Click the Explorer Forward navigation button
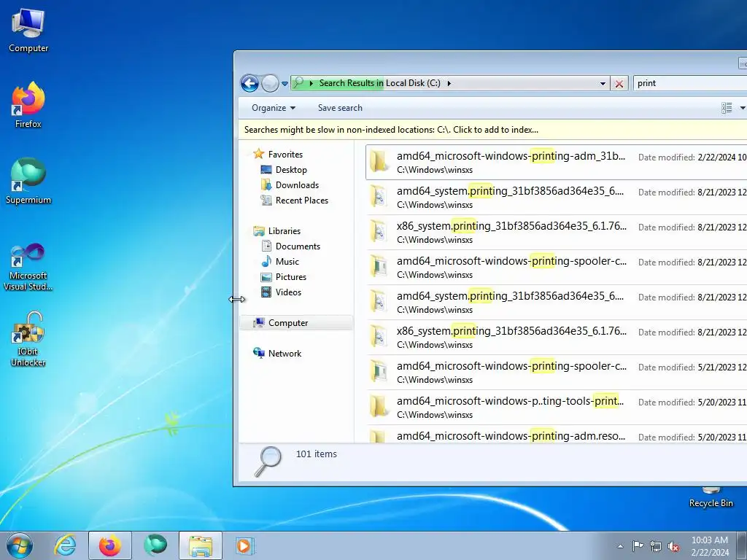Image resolution: width=747 pixels, height=560 pixels. coord(270,83)
